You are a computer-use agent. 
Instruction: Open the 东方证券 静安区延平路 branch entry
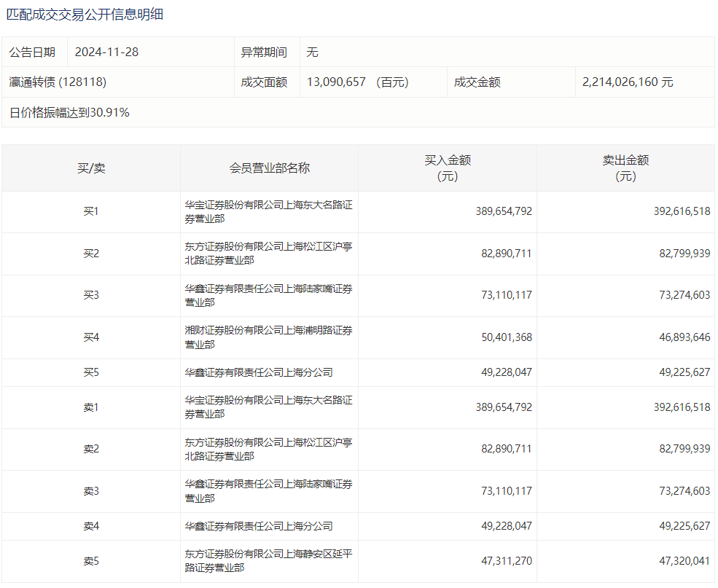tap(268, 561)
